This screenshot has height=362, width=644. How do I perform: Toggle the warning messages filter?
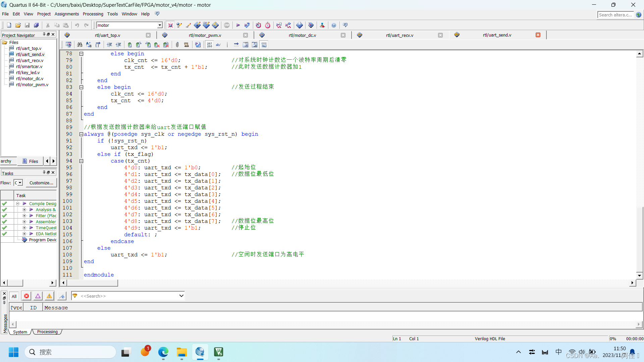(49, 296)
